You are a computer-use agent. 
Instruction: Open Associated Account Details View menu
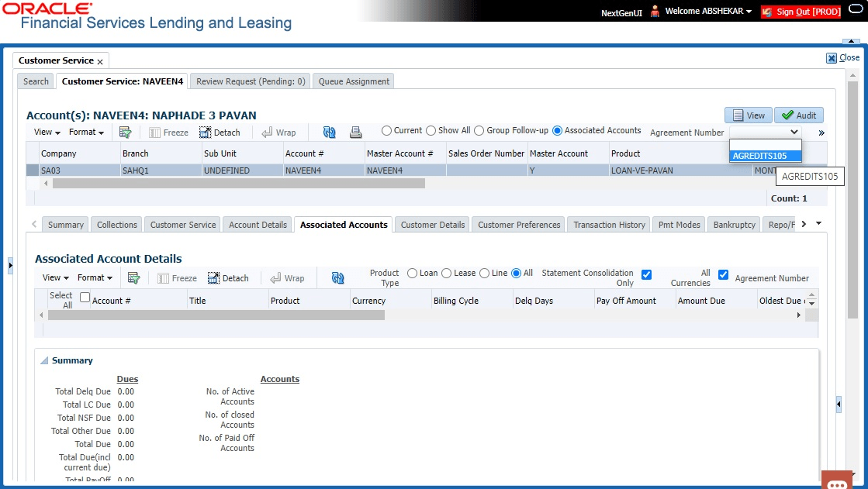(55, 277)
